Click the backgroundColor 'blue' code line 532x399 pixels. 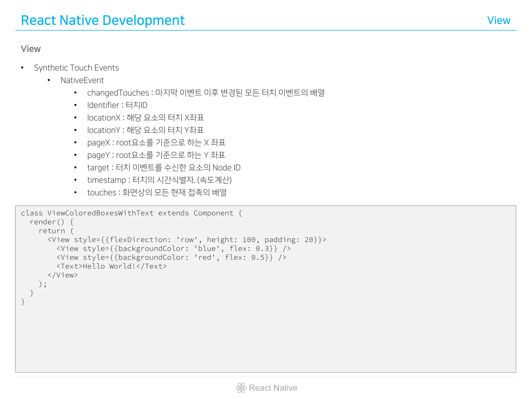[174, 249]
